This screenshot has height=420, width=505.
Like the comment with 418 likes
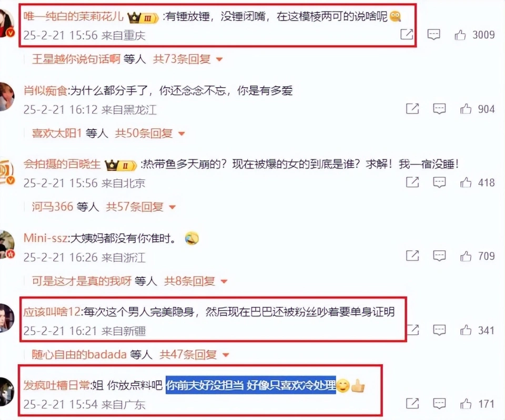466,182
